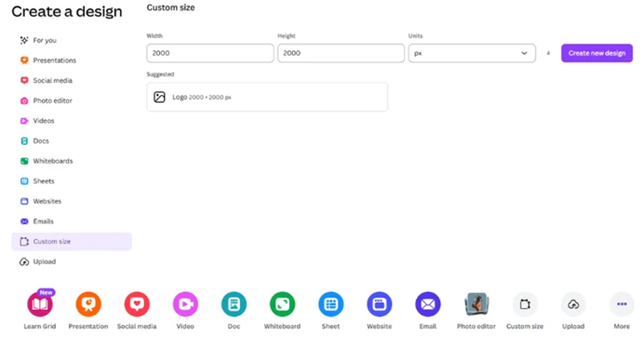Screen dimensions: 644x362
Task: Click the Create new design button
Action: pyautogui.click(x=597, y=53)
